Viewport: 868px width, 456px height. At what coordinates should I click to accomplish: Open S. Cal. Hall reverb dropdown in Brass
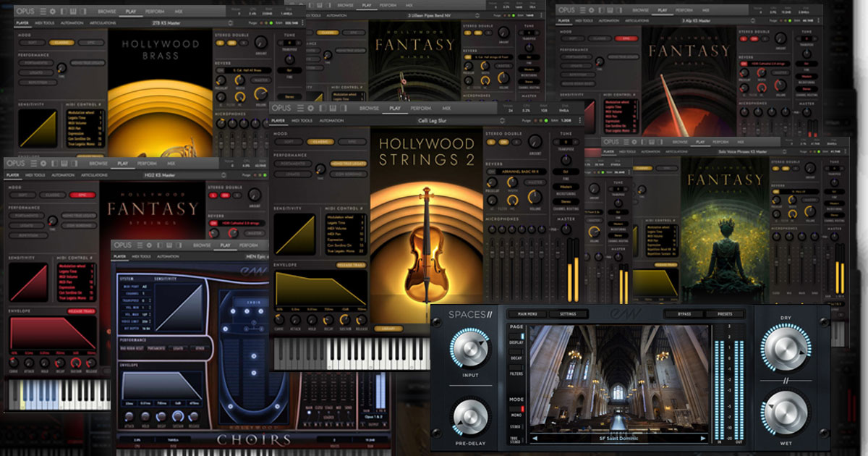[x=250, y=70]
